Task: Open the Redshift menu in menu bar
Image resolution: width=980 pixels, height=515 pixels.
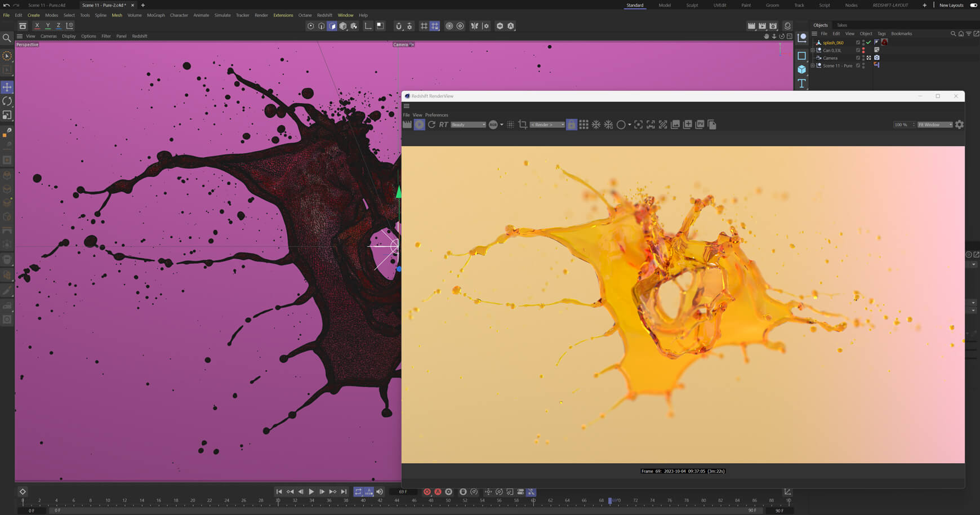Action: tap(324, 15)
